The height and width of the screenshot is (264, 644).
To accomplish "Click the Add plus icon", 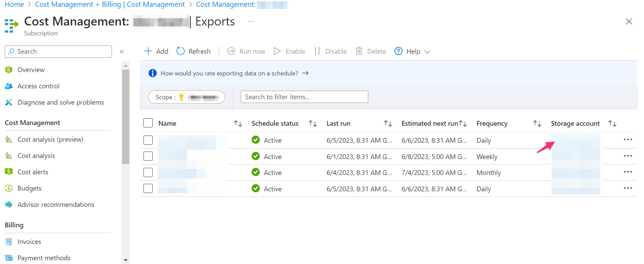I will (148, 51).
